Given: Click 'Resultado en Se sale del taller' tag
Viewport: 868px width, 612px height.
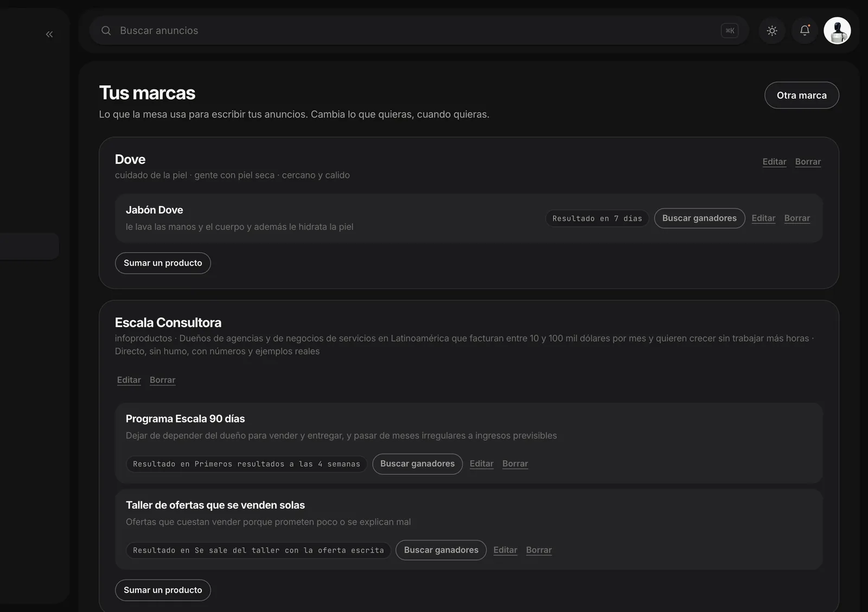Looking at the screenshot, I should [258, 550].
